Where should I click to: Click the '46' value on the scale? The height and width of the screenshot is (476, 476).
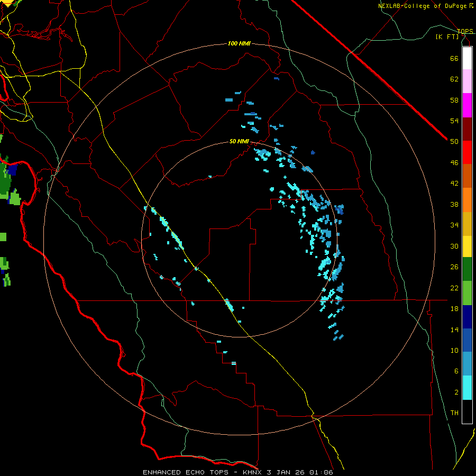tap(454, 163)
